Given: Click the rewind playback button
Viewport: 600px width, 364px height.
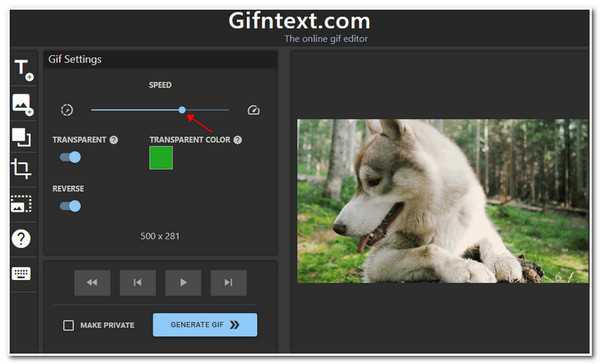Looking at the screenshot, I should 92,283.
